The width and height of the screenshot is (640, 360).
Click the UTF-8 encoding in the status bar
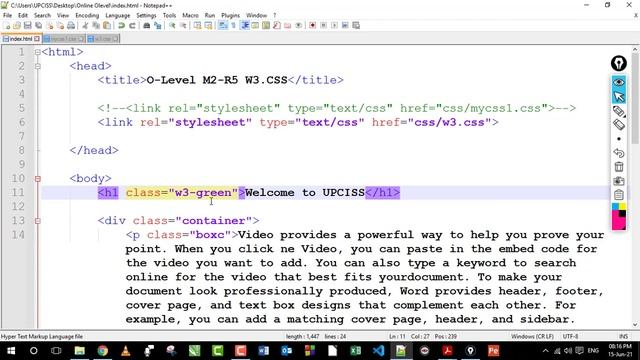point(570,336)
